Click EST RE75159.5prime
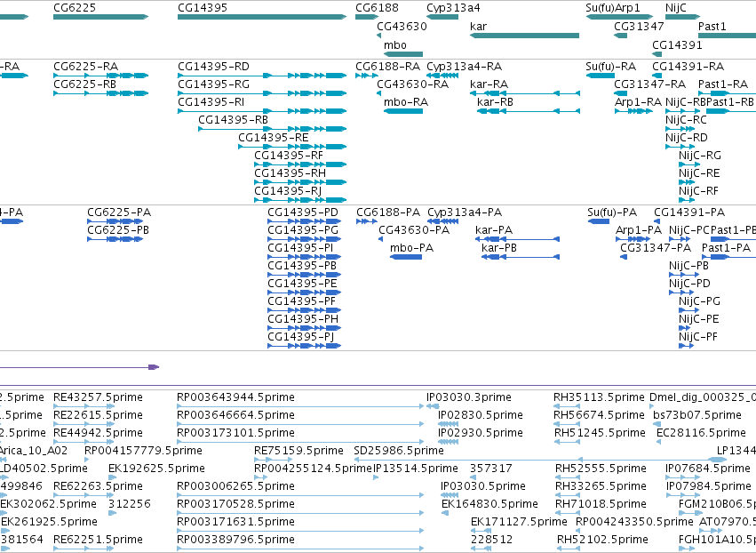The height and width of the screenshot is (553, 756). pyautogui.click(x=298, y=451)
